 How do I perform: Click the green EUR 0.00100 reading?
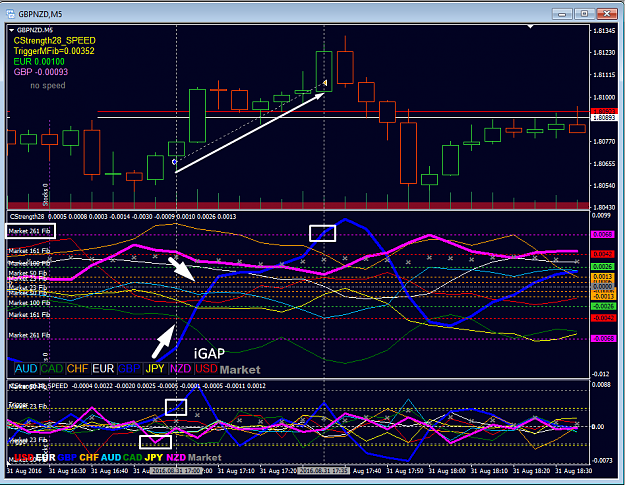tap(39, 61)
